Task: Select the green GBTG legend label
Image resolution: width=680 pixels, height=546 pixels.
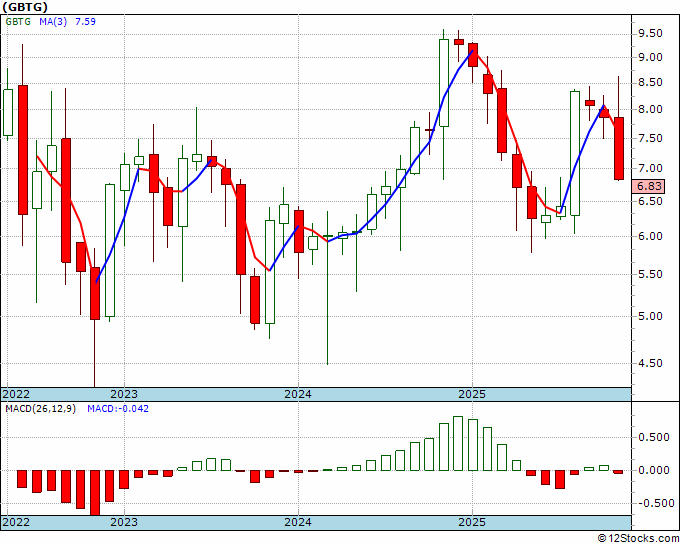Action: tap(18, 22)
